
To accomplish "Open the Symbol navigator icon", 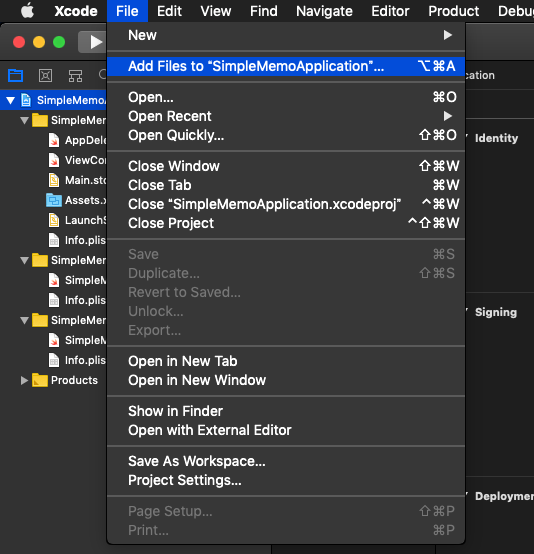I will coord(75,75).
